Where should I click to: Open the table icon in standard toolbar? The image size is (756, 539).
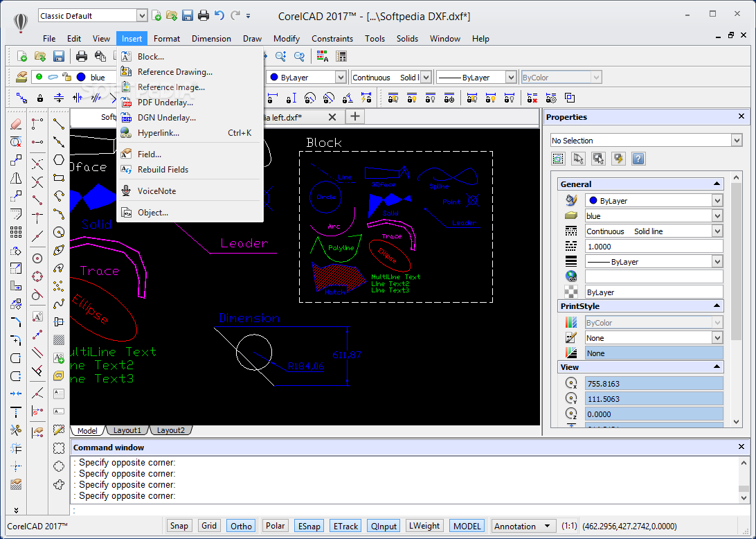coord(341,56)
